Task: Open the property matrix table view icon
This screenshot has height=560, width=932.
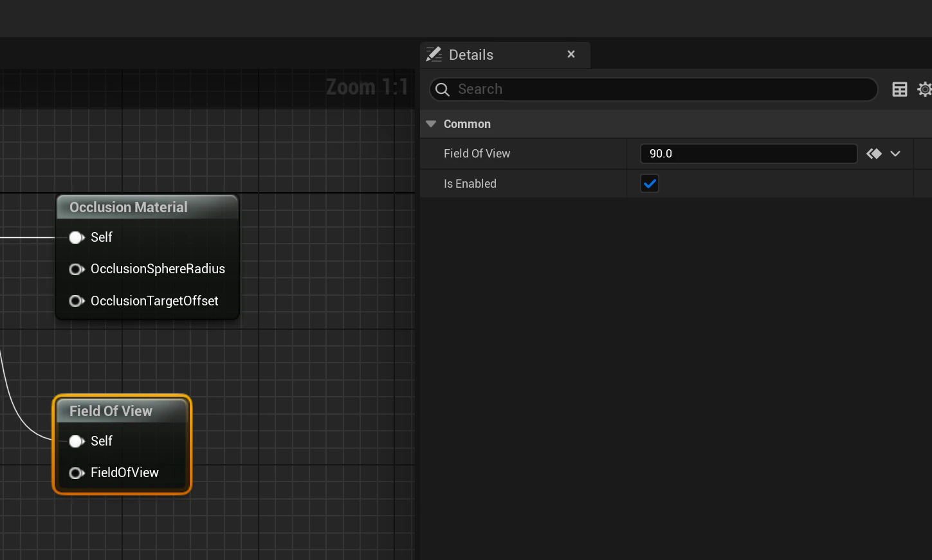Action: (900, 89)
